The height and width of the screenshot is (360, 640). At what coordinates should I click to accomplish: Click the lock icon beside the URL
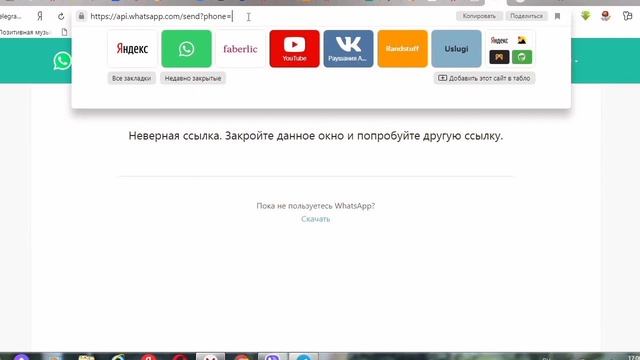click(x=81, y=16)
